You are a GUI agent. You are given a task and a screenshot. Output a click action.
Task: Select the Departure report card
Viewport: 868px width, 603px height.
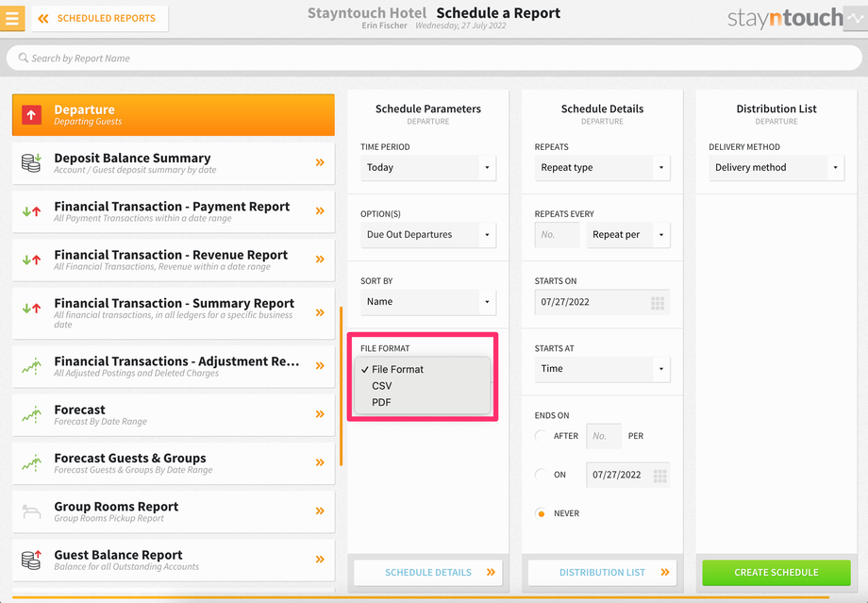pos(174,115)
